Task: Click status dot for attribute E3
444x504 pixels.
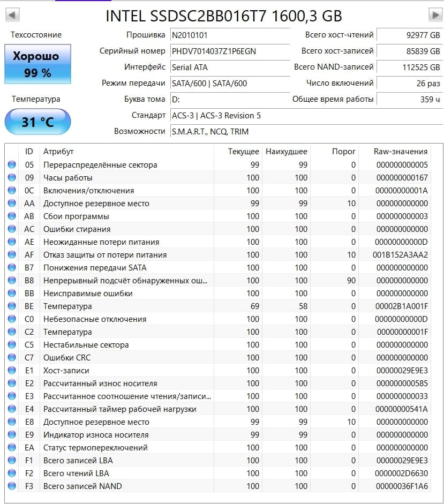Action: click(12, 396)
